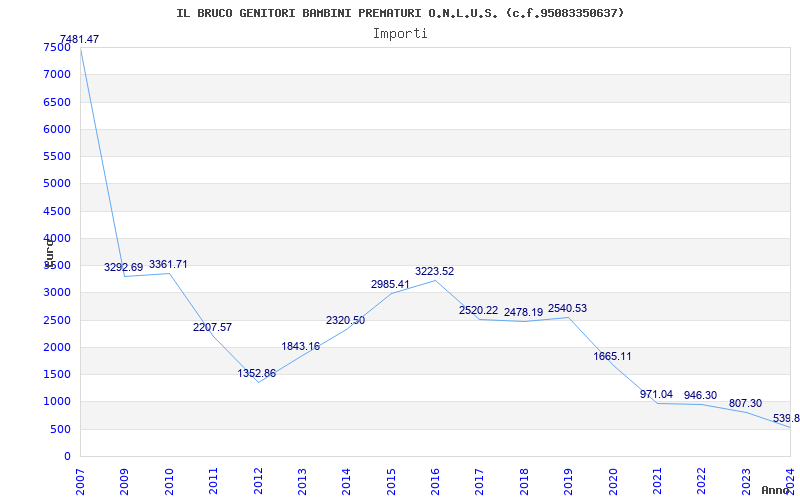This screenshot has height=500, width=800.
Task: Select the 1665.11 data label
Action: (612, 357)
